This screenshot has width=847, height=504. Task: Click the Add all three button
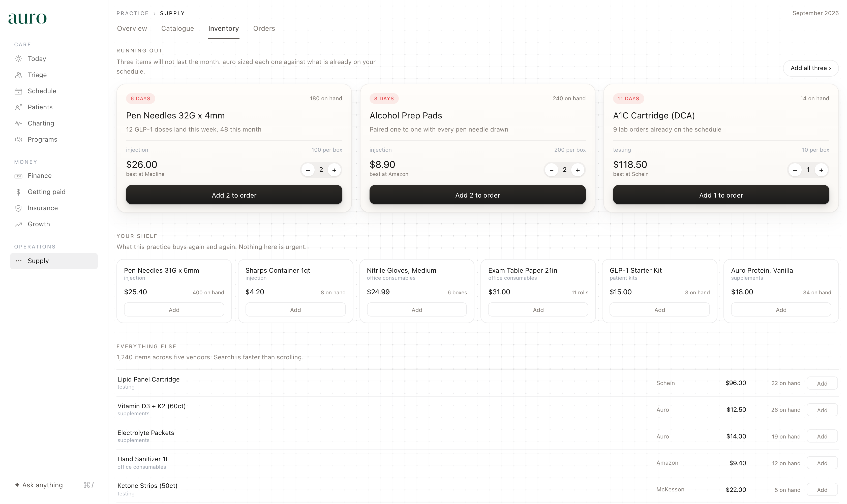click(x=811, y=68)
